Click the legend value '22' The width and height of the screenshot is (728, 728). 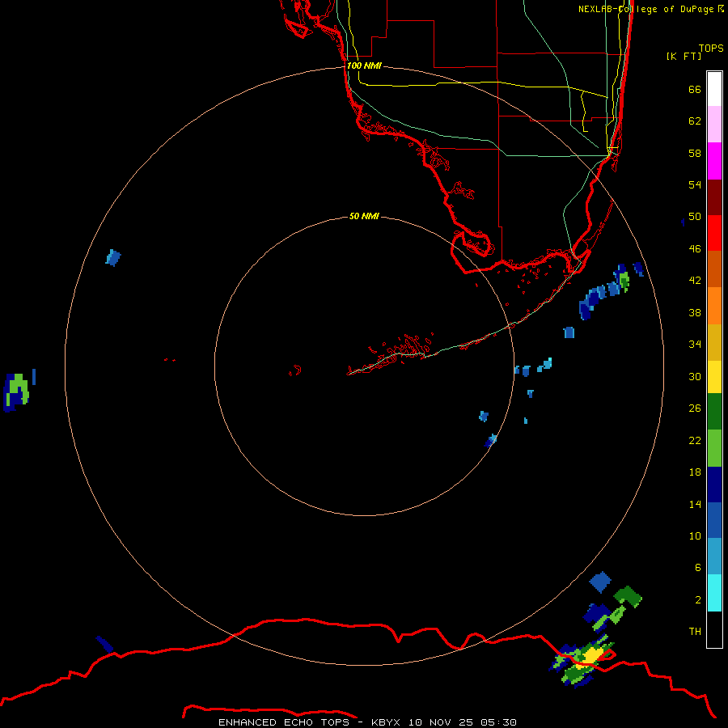tap(695, 440)
